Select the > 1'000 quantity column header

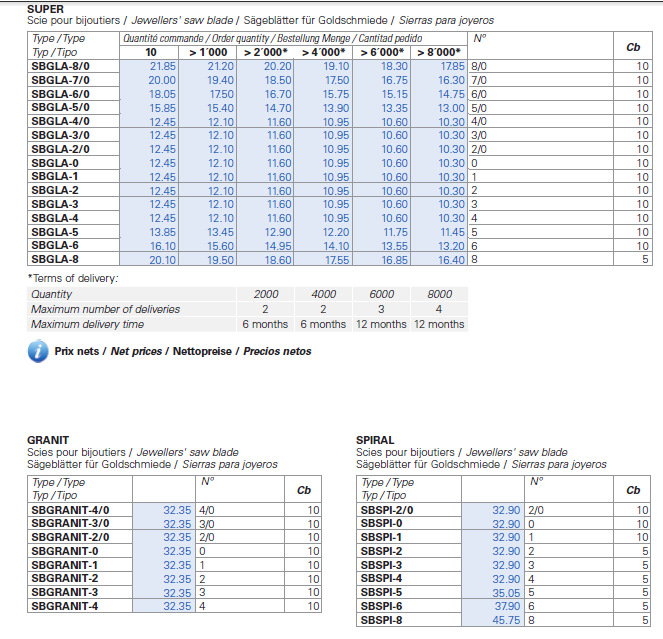208,52
